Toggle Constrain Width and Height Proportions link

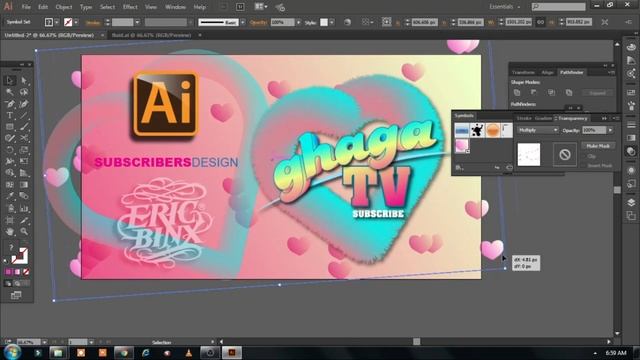click(x=540, y=22)
